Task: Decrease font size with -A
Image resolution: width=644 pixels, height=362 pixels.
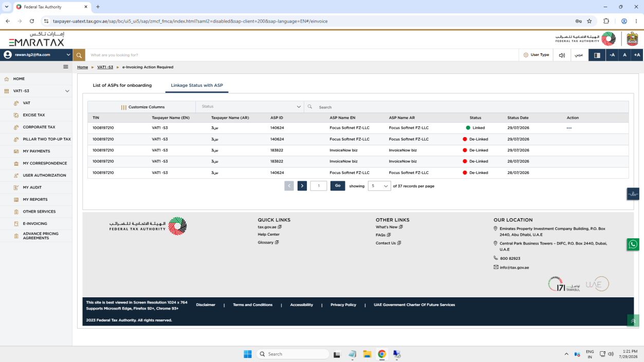Action: tap(612, 55)
